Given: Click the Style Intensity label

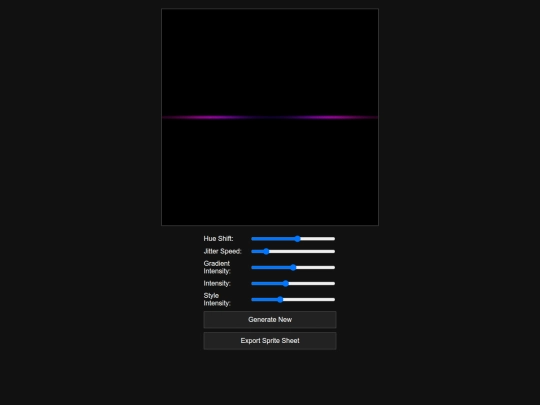Looking at the screenshot, I should (217, 299).
